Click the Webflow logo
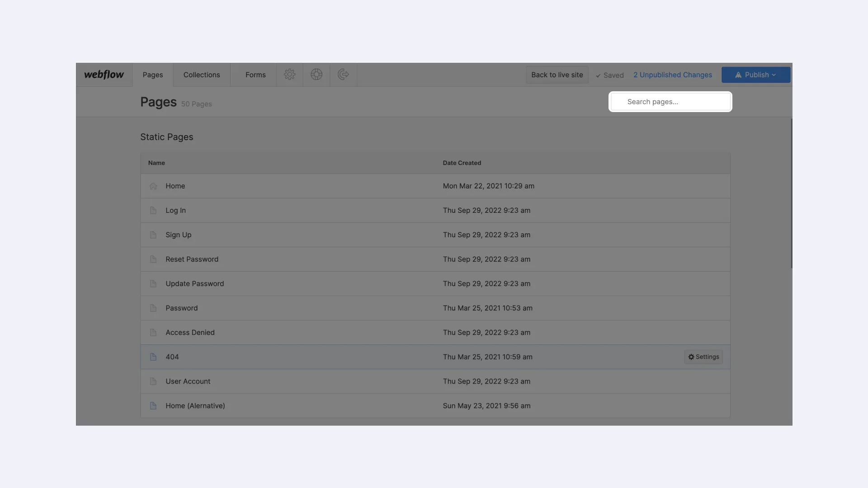This screenshot has width=868, height=488. tap(104, 75)
